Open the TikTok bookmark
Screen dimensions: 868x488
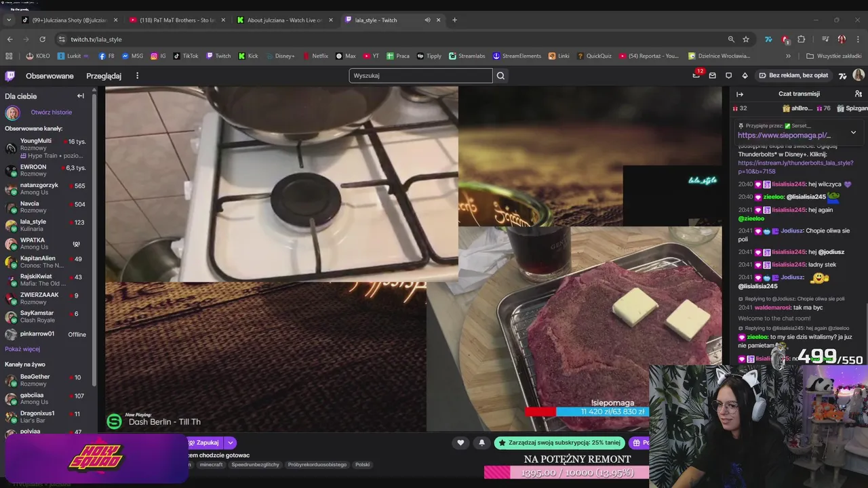[x=186, y=56]
